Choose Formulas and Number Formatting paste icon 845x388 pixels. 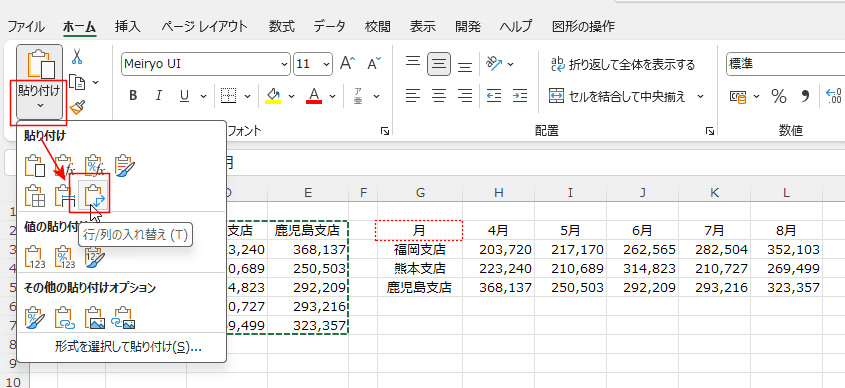[94, 165]
